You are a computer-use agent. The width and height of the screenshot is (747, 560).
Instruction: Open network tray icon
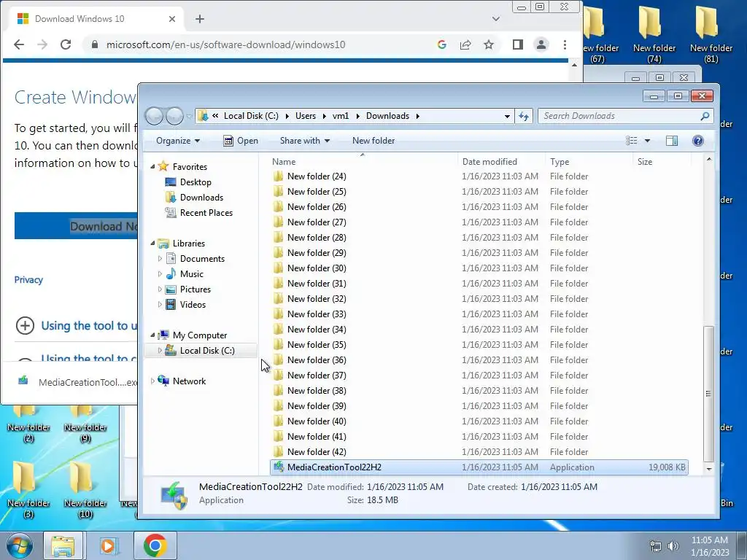656,546
